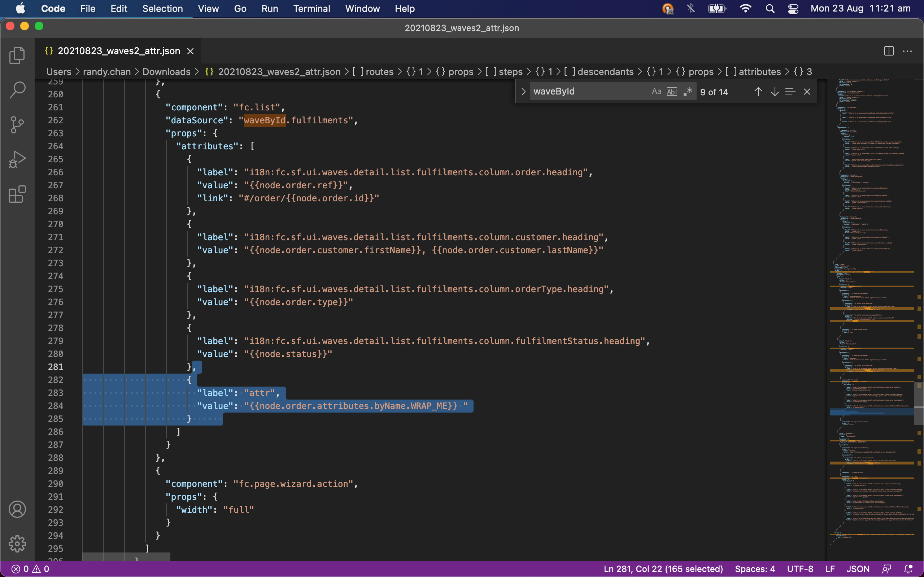924x577 pixels.
Task: Split the editor to the right
Action: (x=889, y=51)
